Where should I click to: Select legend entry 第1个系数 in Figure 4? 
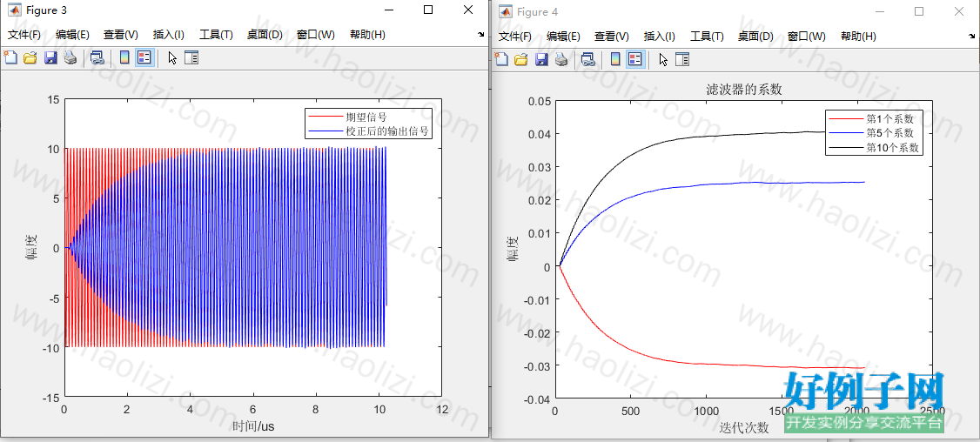coord(890,117)
